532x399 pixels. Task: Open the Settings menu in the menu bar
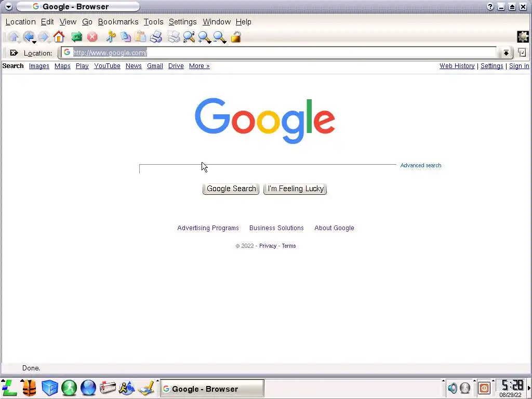click(182, 22)
